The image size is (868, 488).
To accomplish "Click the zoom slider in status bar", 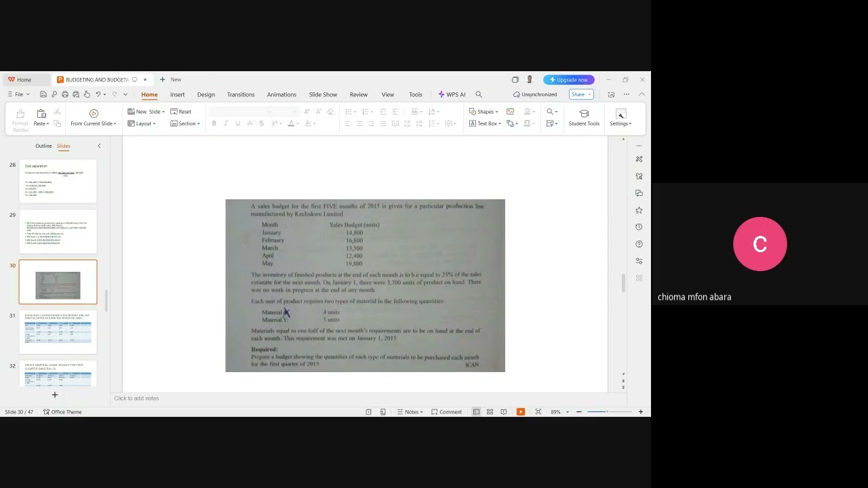I will point(609,412).
